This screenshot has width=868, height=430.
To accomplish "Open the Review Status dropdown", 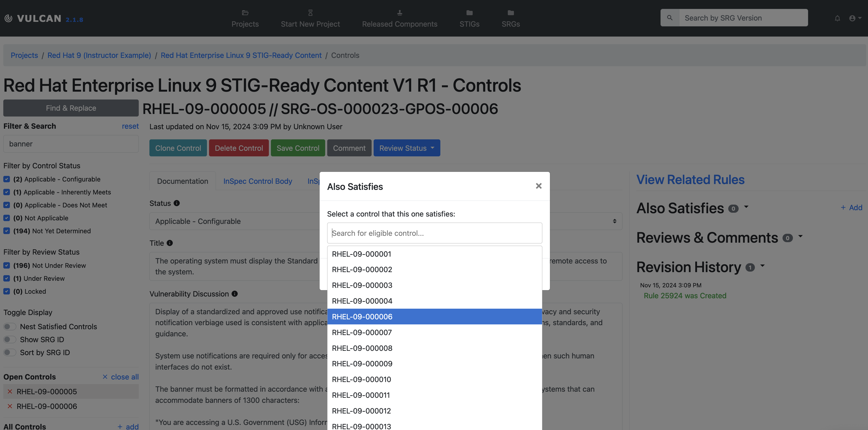I will (x=407, y=148).
